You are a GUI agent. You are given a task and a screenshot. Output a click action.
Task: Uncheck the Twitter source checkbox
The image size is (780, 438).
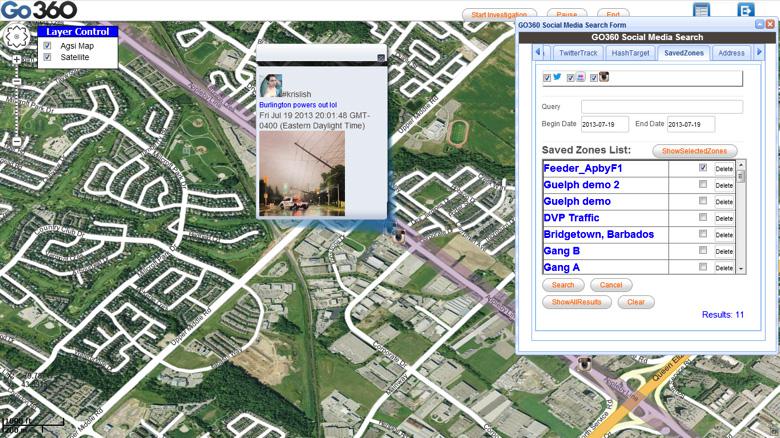click(x=547, y=77)
